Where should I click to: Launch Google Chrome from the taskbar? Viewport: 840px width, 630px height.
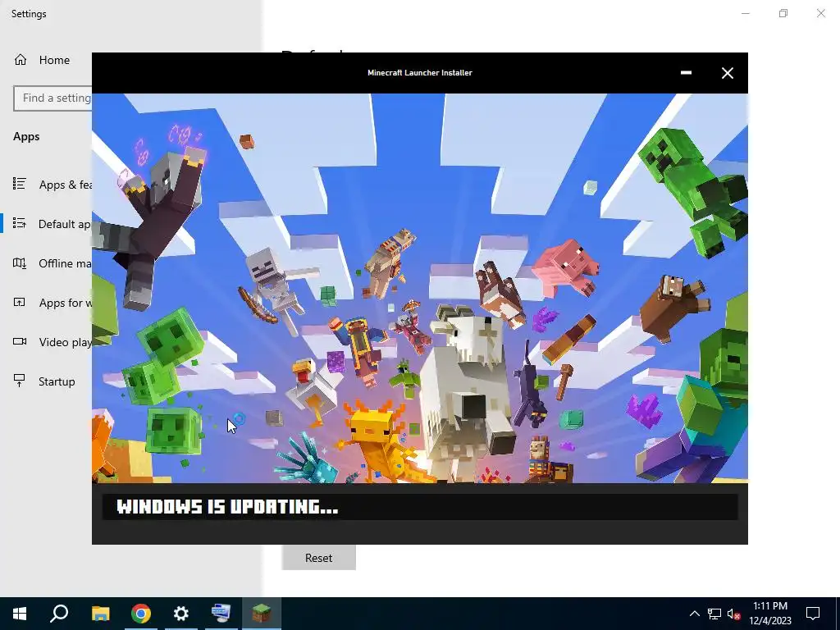click(141, 614)
